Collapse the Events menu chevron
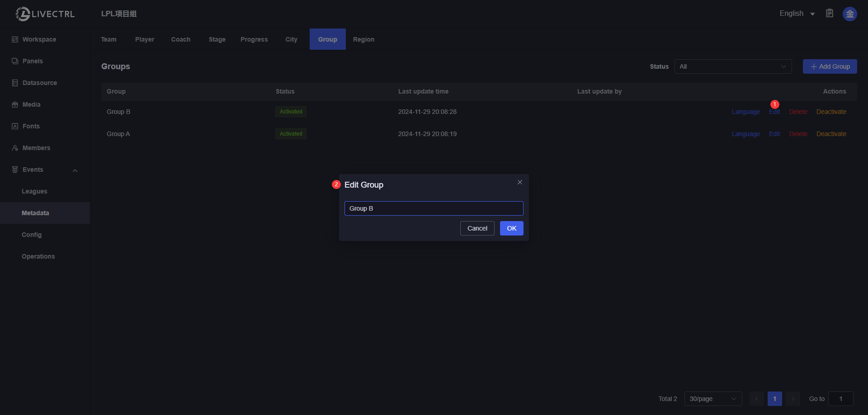 click(x=75, y=170)
